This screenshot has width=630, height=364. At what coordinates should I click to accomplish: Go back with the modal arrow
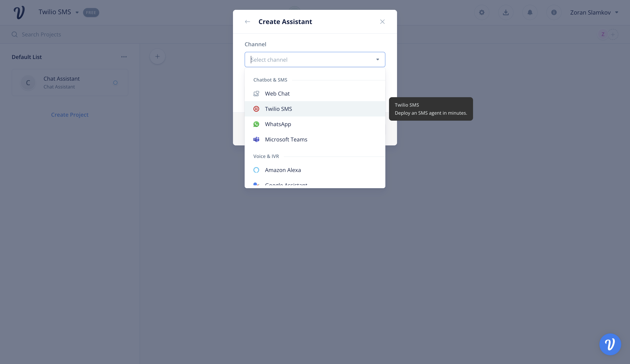247,22
